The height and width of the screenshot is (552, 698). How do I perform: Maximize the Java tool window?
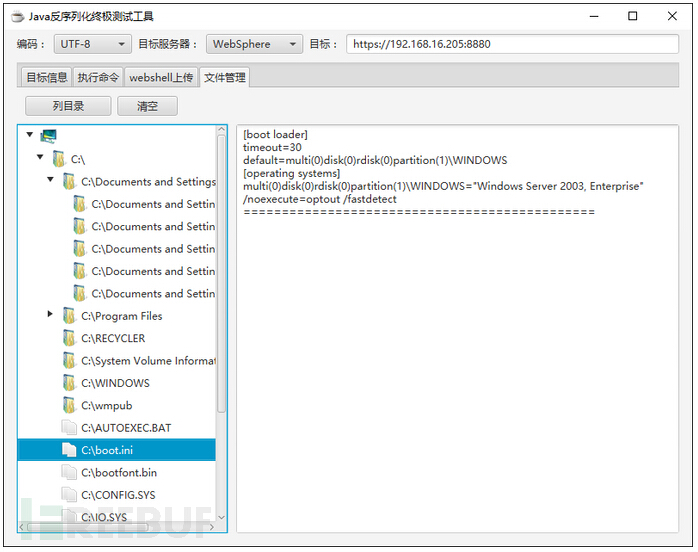pos(632,16)
